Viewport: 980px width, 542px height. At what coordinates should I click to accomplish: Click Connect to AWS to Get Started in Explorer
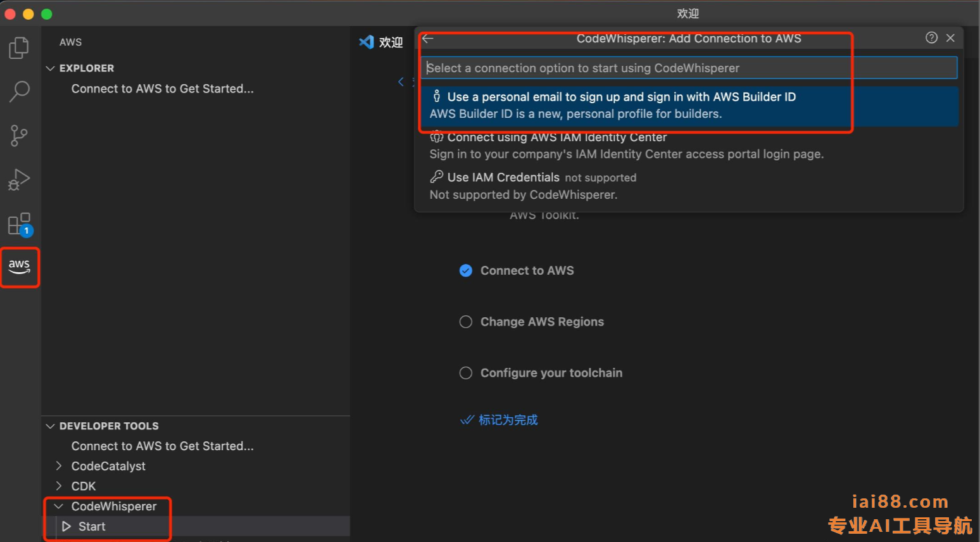[x=163, y=89]
